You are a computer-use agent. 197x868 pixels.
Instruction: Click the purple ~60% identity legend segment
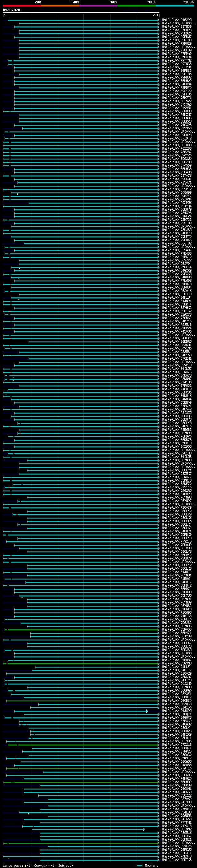(98, 6)
